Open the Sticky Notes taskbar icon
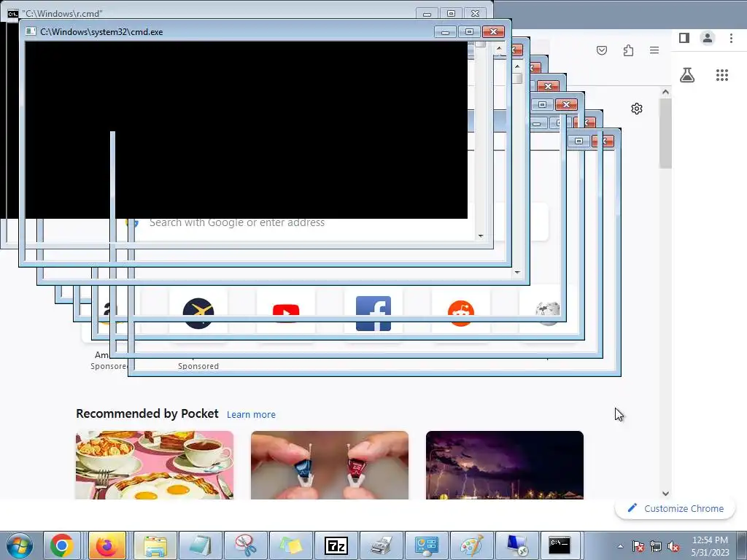 point(291,545)
